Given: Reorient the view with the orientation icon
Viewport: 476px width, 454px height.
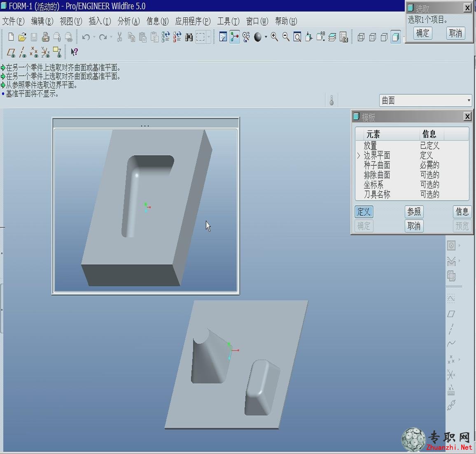Looking at the screenshot, I should pos(309,37).
